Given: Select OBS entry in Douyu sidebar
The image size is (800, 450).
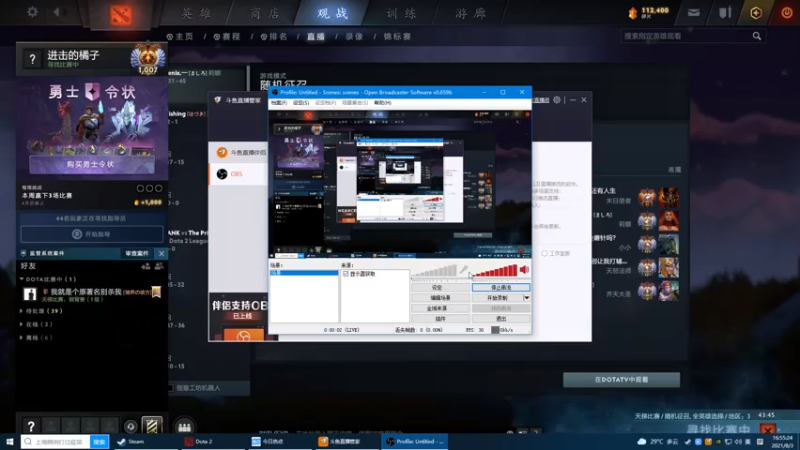Looking at the screenshot, I should point(239,174).
